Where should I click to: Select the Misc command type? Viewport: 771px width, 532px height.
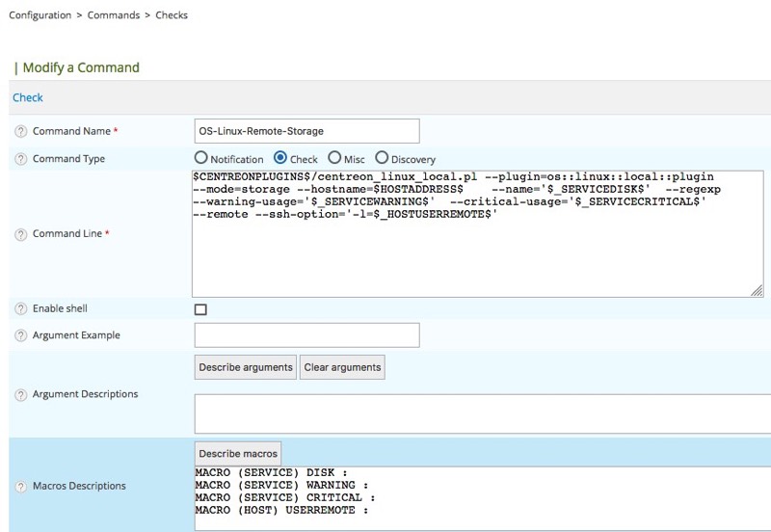[334, 158]
